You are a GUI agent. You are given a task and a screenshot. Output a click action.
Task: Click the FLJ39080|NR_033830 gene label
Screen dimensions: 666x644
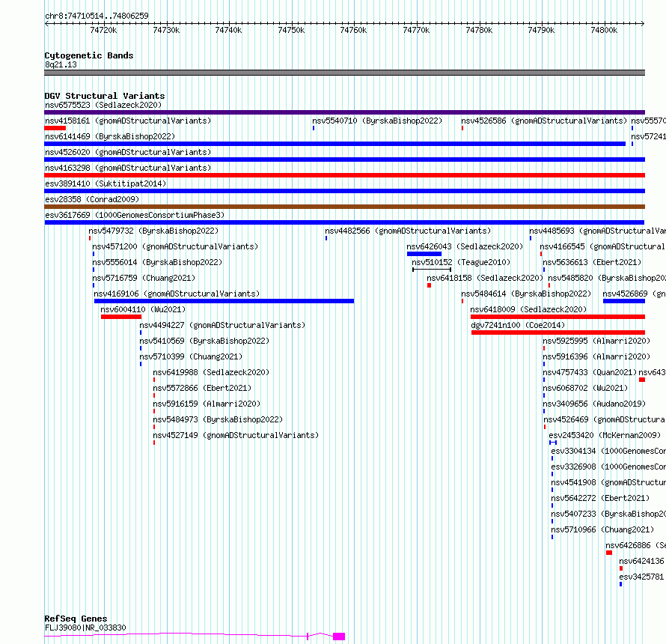[85, 628]
